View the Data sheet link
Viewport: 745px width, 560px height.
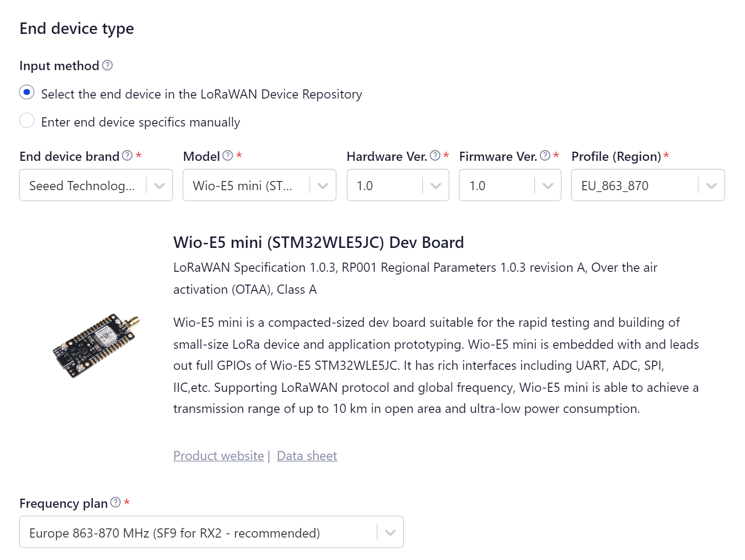tap(307, 456)
